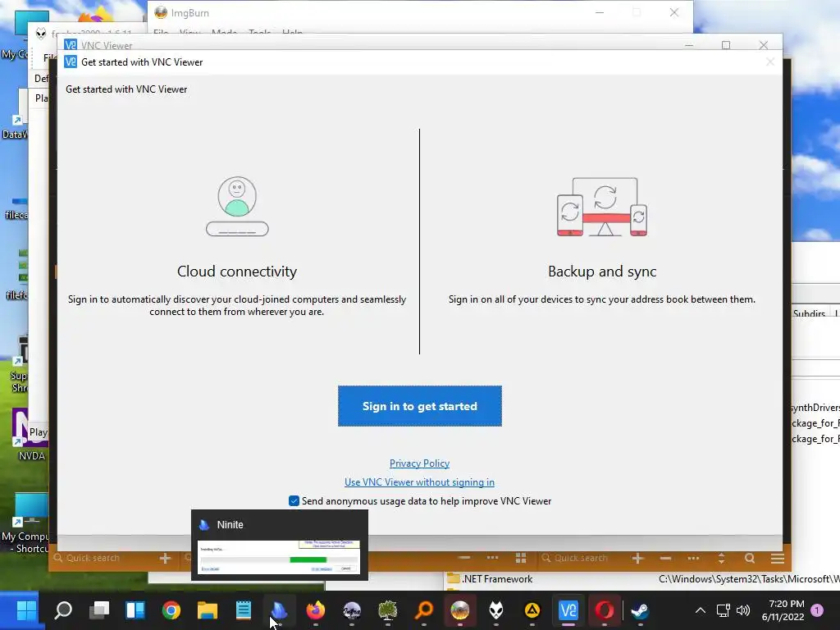
Task: Maximize the VNC Viewer window
Action: (x=726, y=45)
